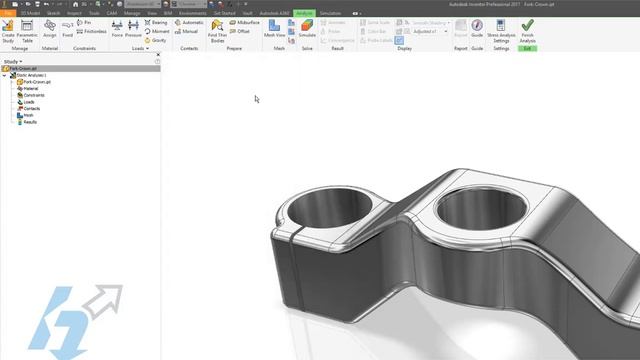Show the Mesh View
Screen dimensions: 640x360
274,29
